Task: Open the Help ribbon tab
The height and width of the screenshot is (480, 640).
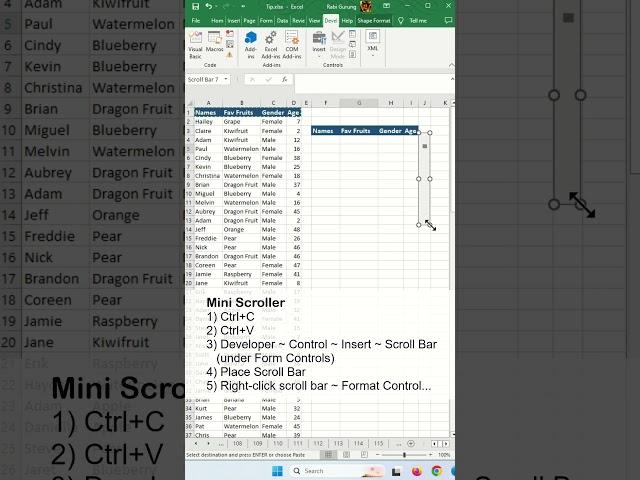Action: pos(347,20)
